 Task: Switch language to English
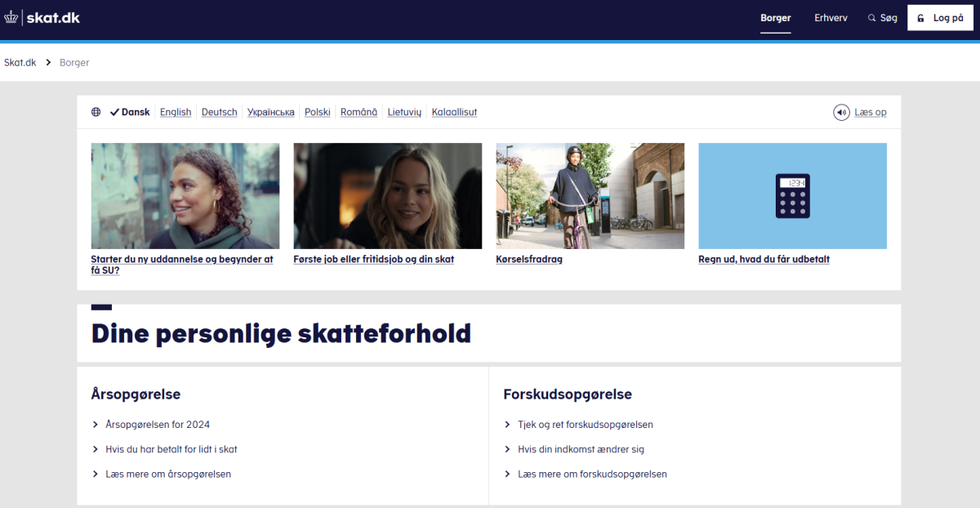[176, 112]
